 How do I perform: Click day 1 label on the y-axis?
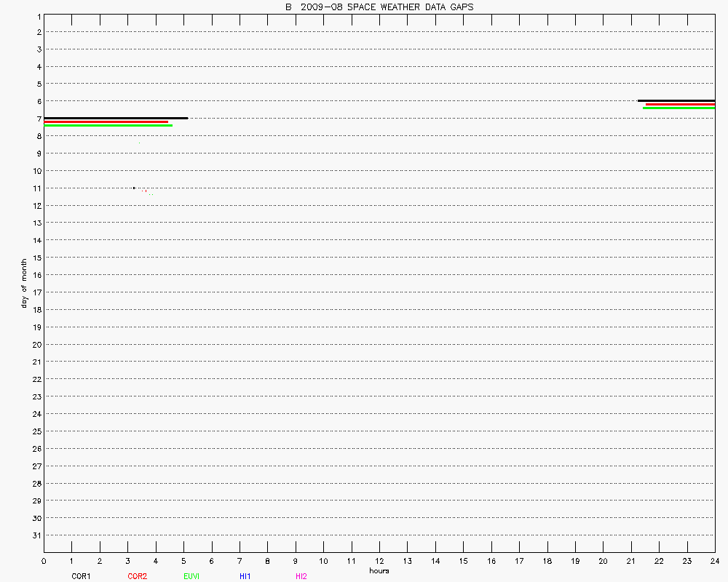tap(37, 15)
